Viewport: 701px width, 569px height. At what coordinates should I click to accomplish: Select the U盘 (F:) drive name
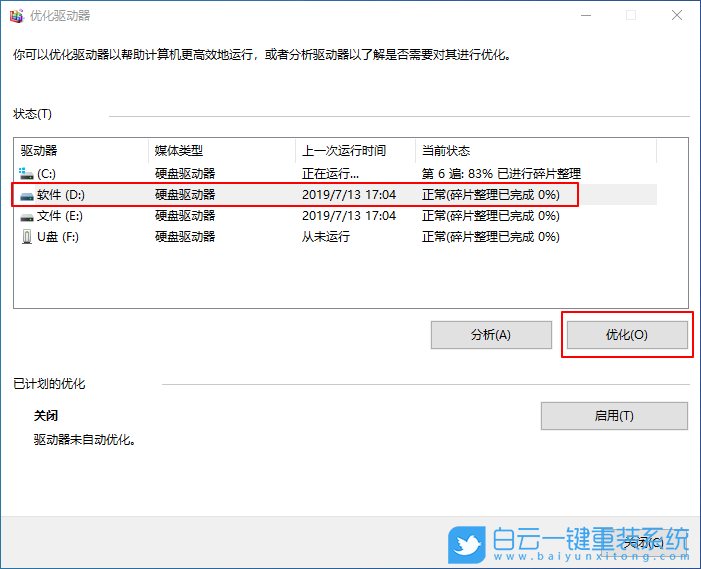58,237
